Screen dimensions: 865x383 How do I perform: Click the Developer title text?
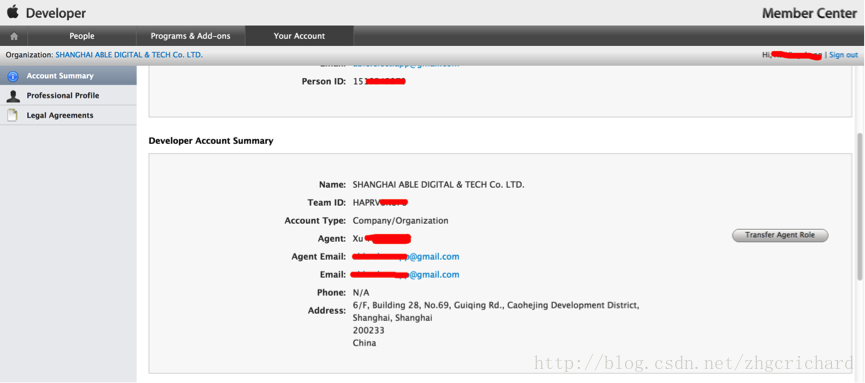click(x=56, y=13)
